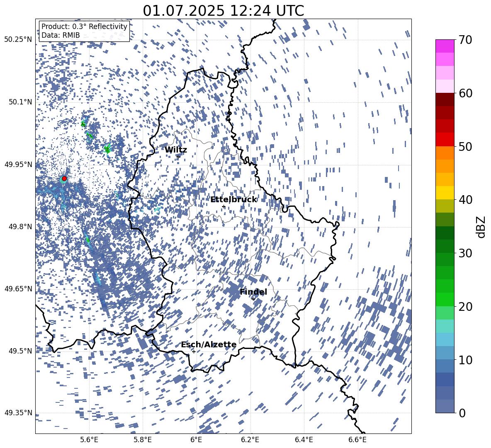Click the 'Product: 0.3° Reflectivity' legend text
The image size is (491, 448).
pyautogui.click(x=84, y=27)
